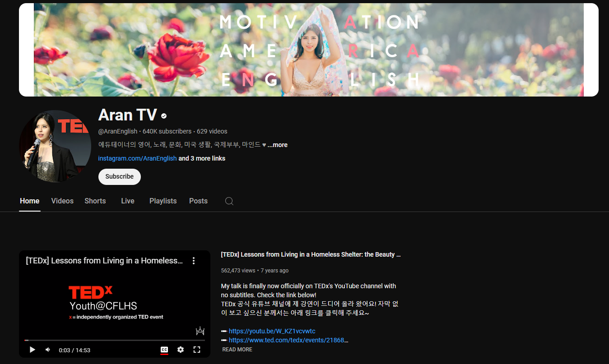
Task: Open the youtu.be/W_KZ1vcvwtc link
Action: click(x=272, y=331)
